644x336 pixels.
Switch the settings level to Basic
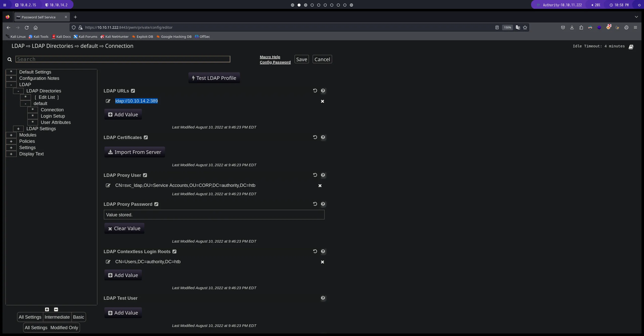point(78,317)
